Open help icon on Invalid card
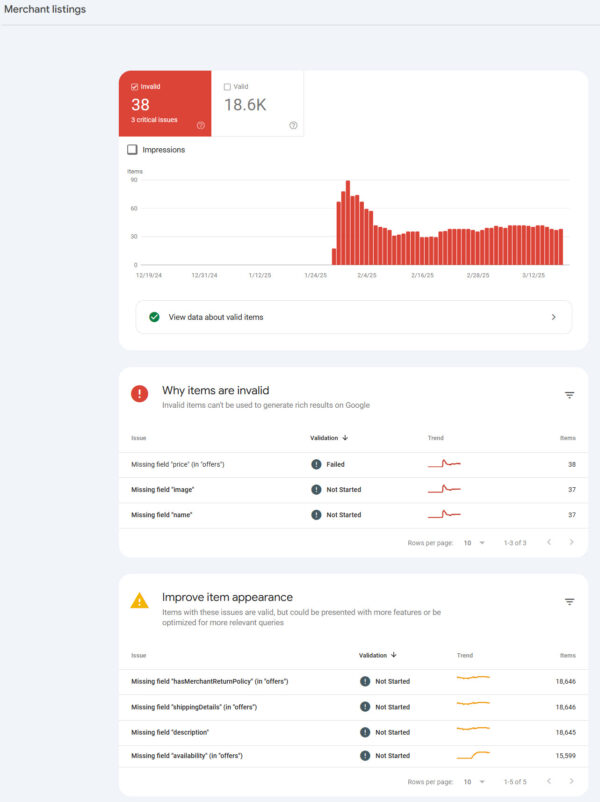This screenshot has height=802, width=600. [x=201, y=125]
